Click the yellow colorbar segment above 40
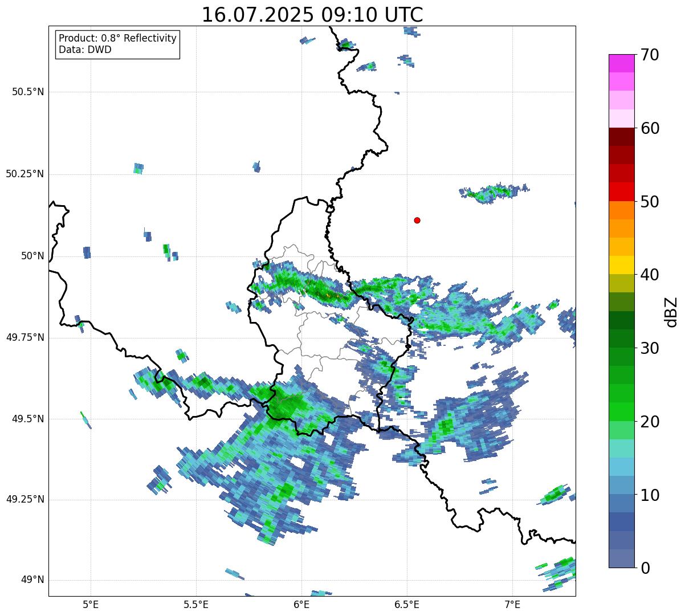Screen dimensions: 685x616 click(622, 265)
